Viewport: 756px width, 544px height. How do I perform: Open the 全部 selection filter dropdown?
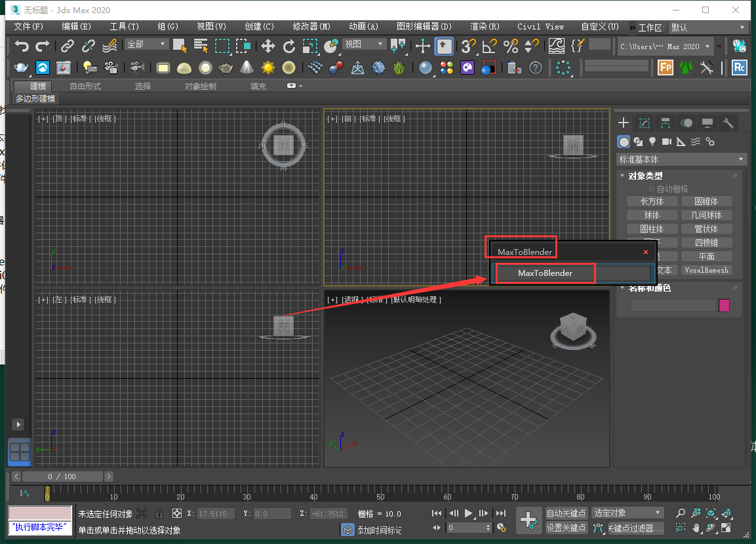tap(146, 45)
